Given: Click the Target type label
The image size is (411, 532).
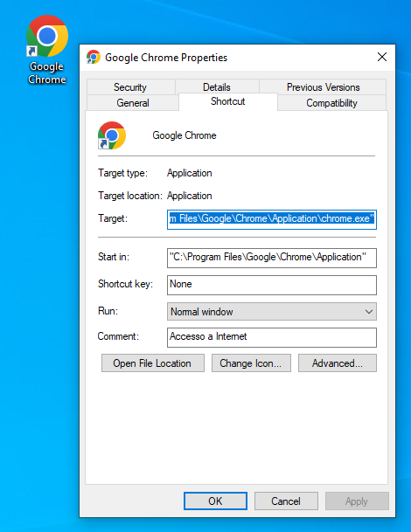Looking at the screenshot, I should [122, 173].
